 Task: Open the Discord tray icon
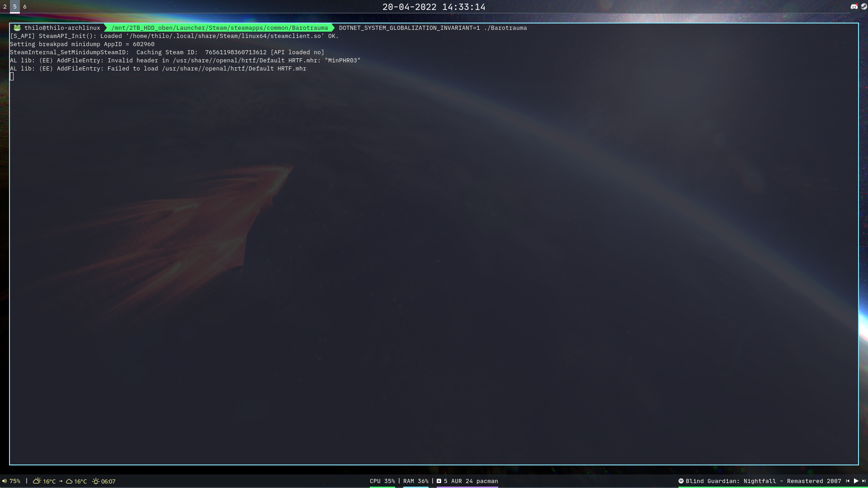click(854, 7)
